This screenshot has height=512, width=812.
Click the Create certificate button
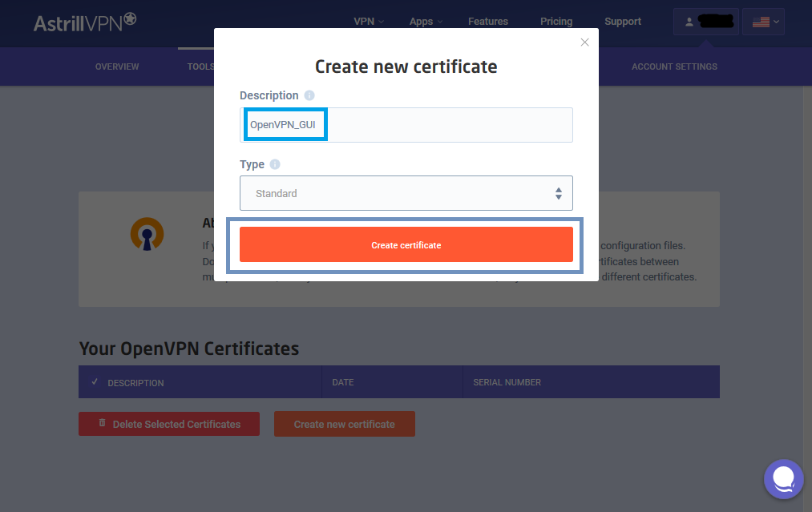pyautogui.click(x=406, y=244)
